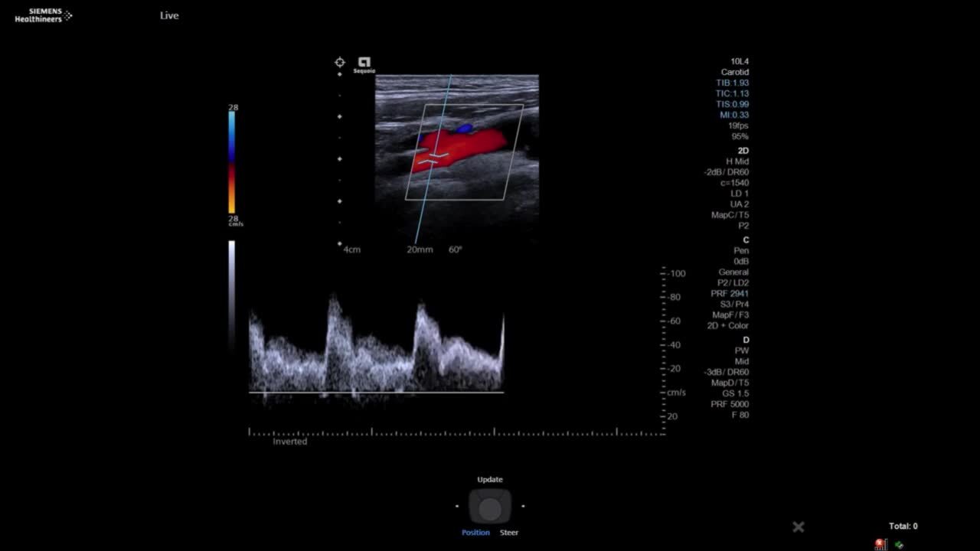Screen dimensions: 980x551
Task: Click the PW Doppler mode parameter
Action: [x=742, y=350]
